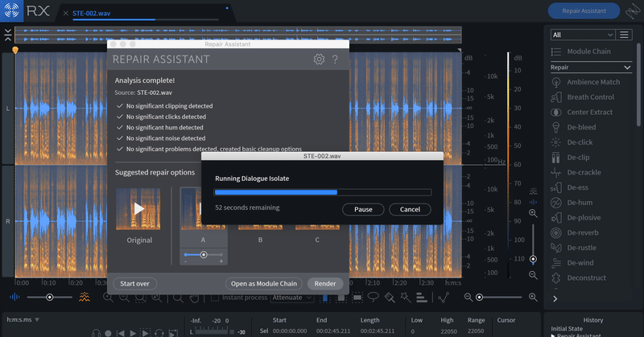This screenshot has width=644, height=337.
Task: Open the De-click module
Action: 572,142
